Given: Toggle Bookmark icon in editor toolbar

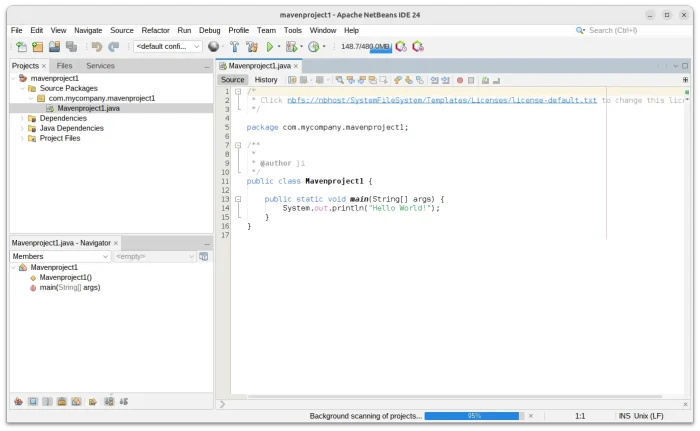Looking at the screenshot, I should 420,80.
